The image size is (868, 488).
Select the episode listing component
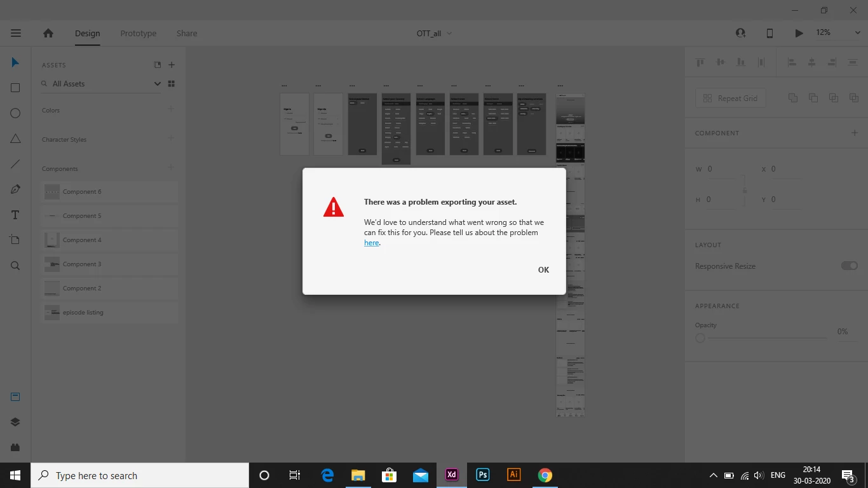point(109,313)
